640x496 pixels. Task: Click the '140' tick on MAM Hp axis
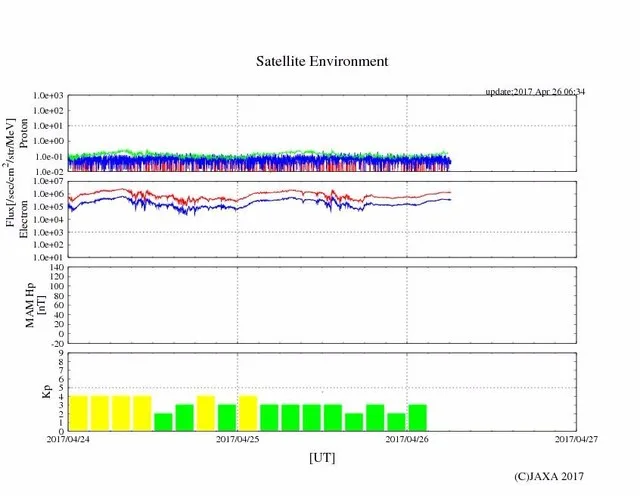point(57,267)
